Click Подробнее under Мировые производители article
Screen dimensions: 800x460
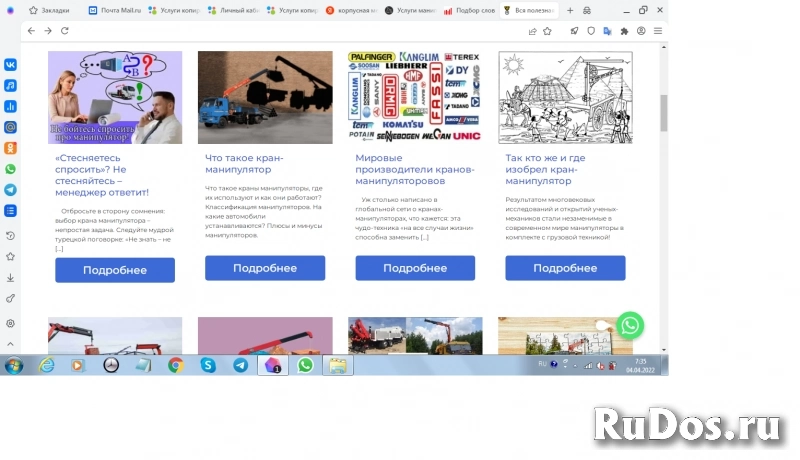coord(415,268)
